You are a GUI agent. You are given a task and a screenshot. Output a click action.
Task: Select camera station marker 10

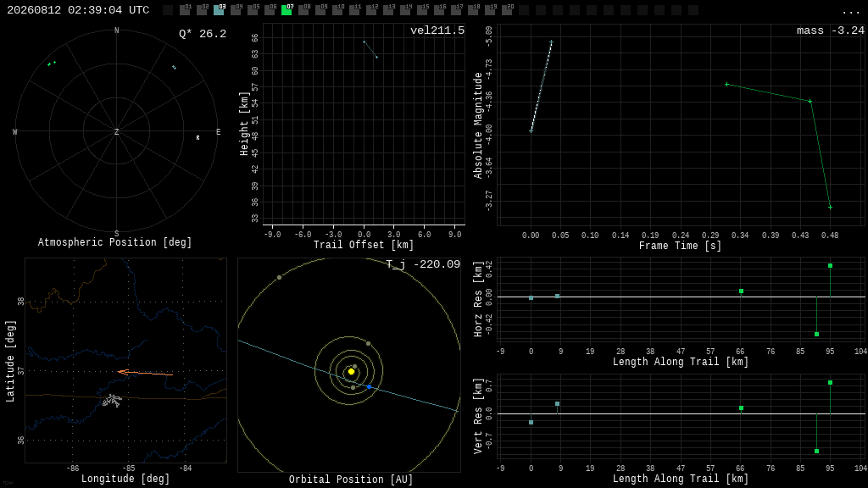click(337, 9)
